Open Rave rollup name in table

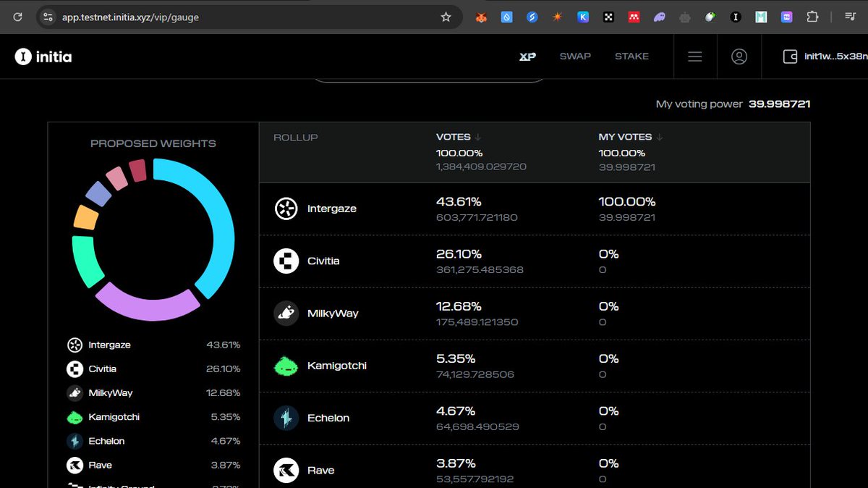(x=321, y=470)
